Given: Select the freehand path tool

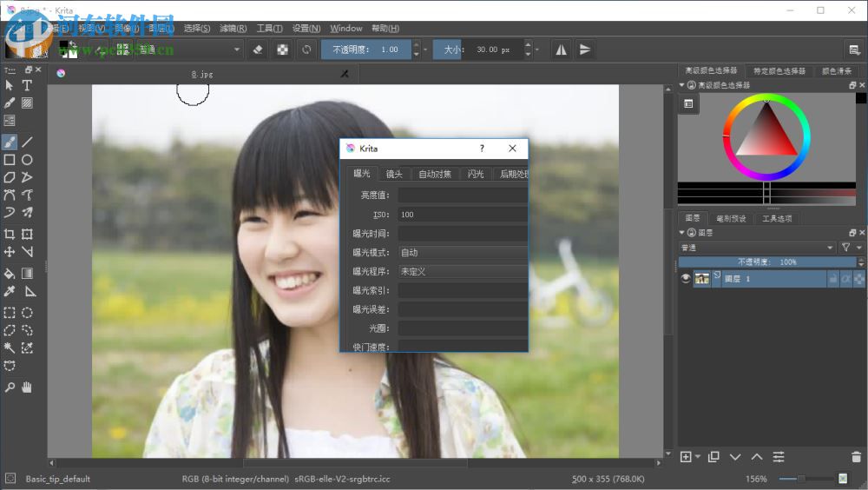Looking at the screenshot, I should 27,195.
